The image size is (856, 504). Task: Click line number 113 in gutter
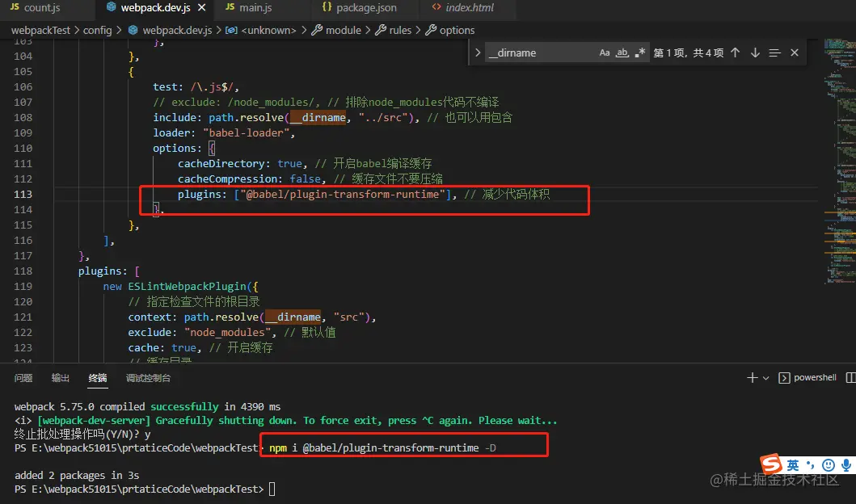click(23, 194)
